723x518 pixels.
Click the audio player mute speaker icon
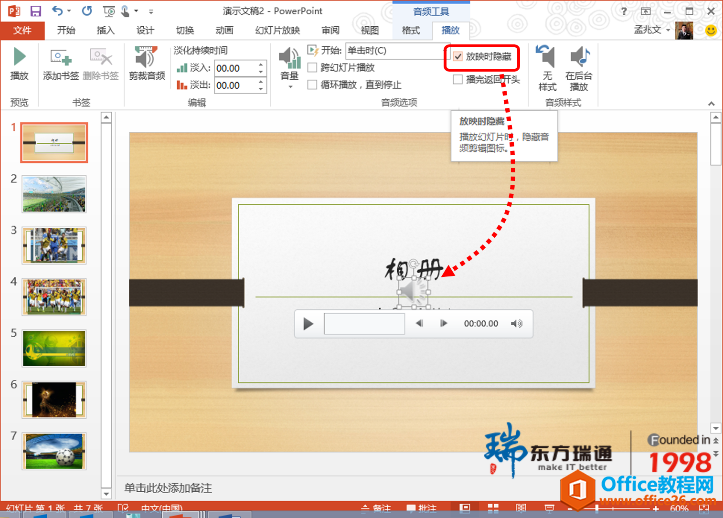click(x=517, y=324)
